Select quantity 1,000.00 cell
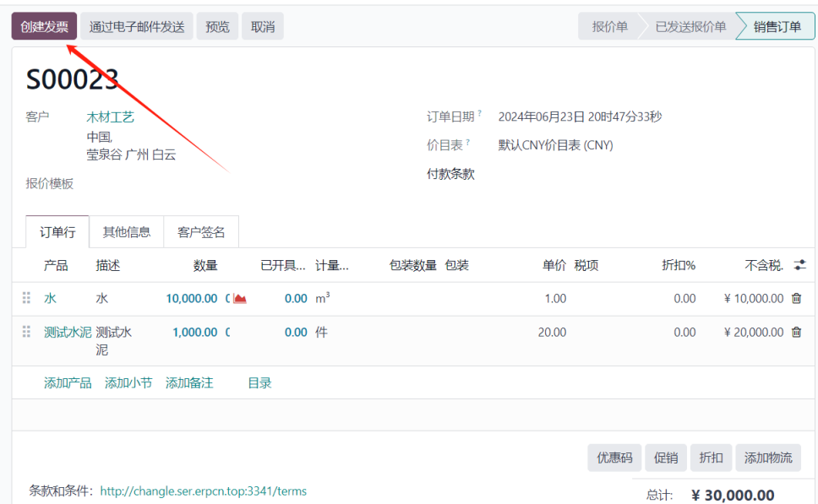The width and height of the screenshot is (818, 504). click(194, 332)
